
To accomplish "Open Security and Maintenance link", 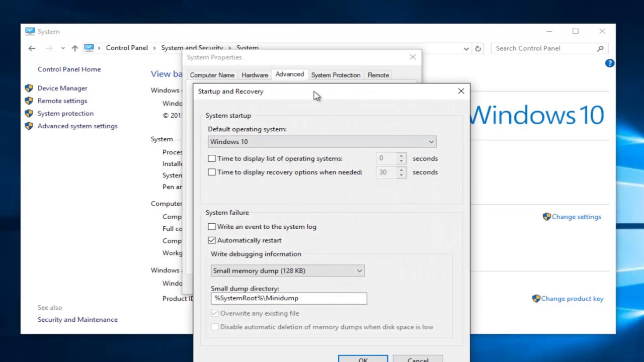I will point(77,319).
